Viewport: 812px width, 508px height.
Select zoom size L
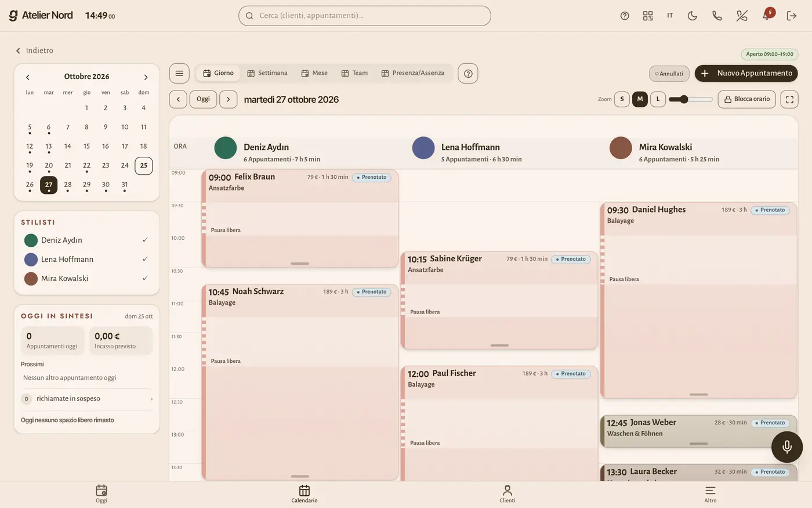(658, 99)
